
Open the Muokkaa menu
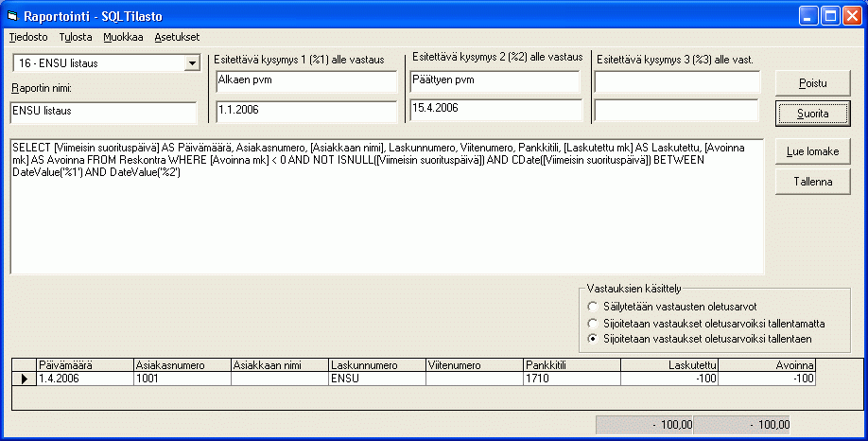(123, 37)
